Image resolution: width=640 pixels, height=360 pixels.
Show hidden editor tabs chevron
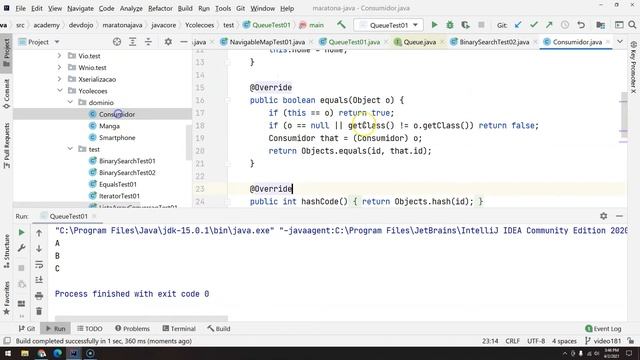pyautogui.click(x=620, y=42)
